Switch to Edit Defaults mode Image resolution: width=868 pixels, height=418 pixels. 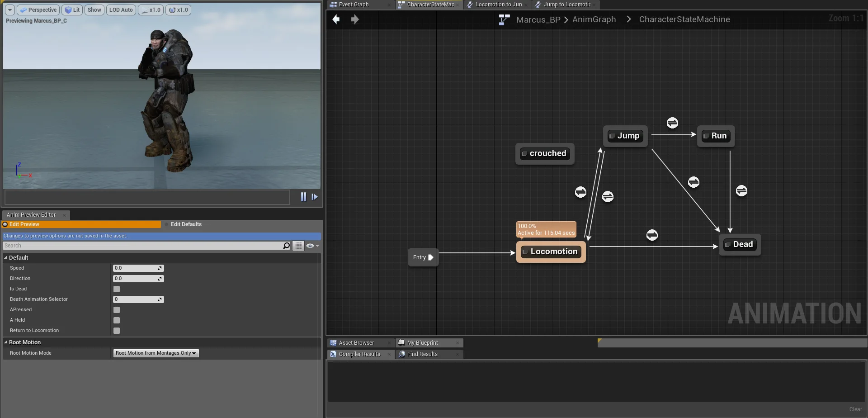(x=186, y=224)
